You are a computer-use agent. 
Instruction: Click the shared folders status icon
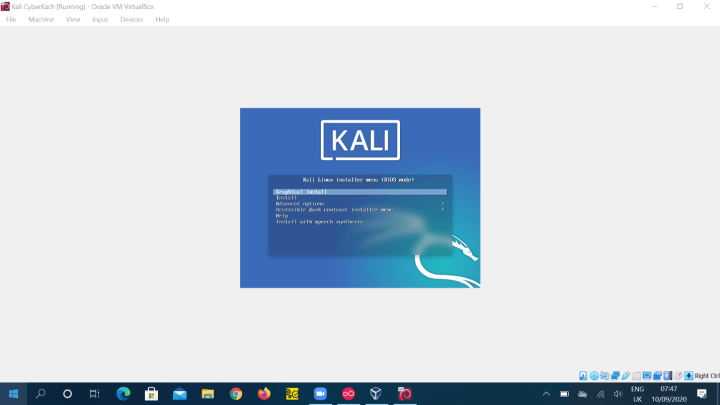pyautogui.click(x=636, y=376)
